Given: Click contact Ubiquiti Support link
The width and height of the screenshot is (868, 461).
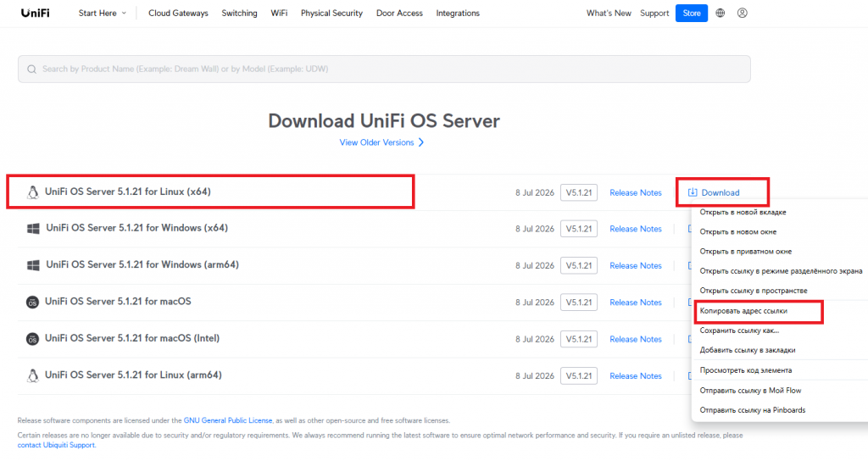Looking at the screenshot, I should (x=57, y=445).
